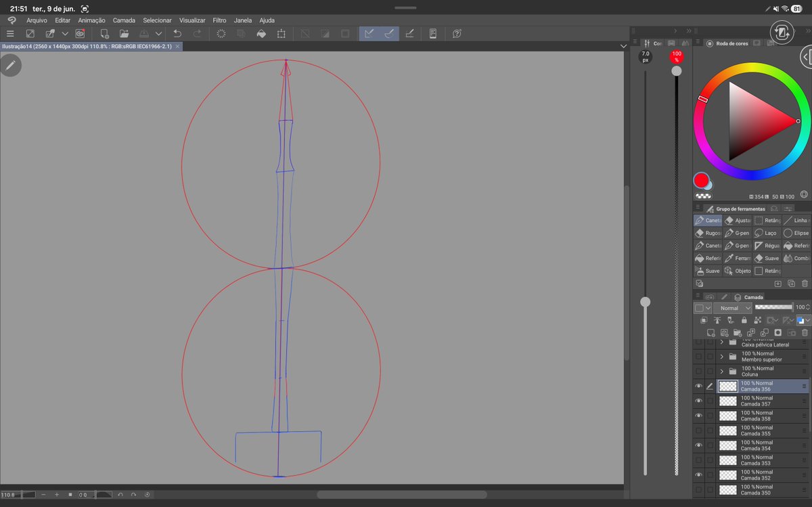The height and width of the screenshot is (507, 812).
Task: Click the red main color swatch
Action: (x=701, y=181)
